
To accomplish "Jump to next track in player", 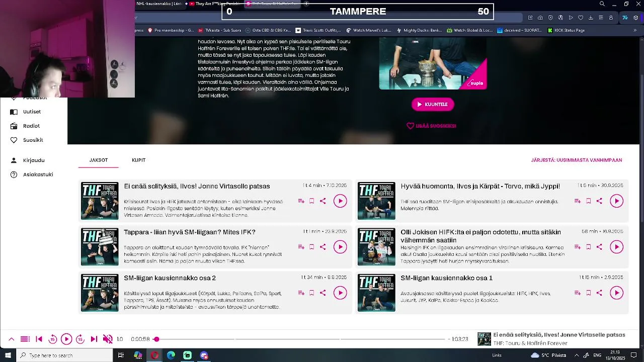I will pos(94,339).
